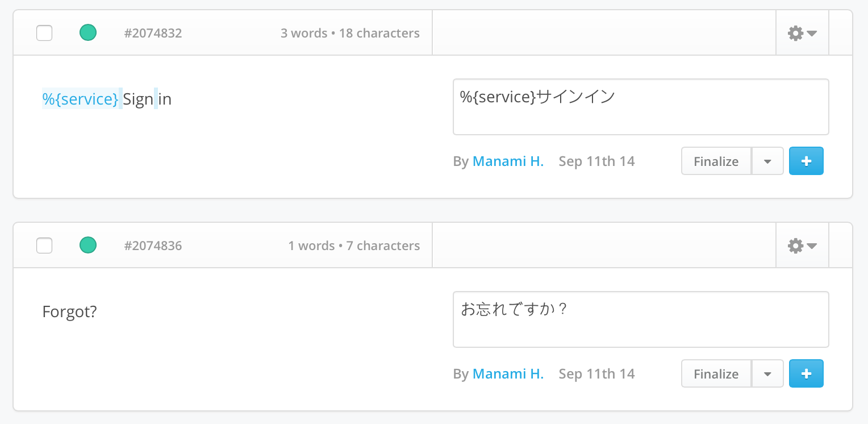Image resolution: width=868 pixels, height=424 pixels.
Task: Open Manami H. profile link under first translation
Action: 508,161
